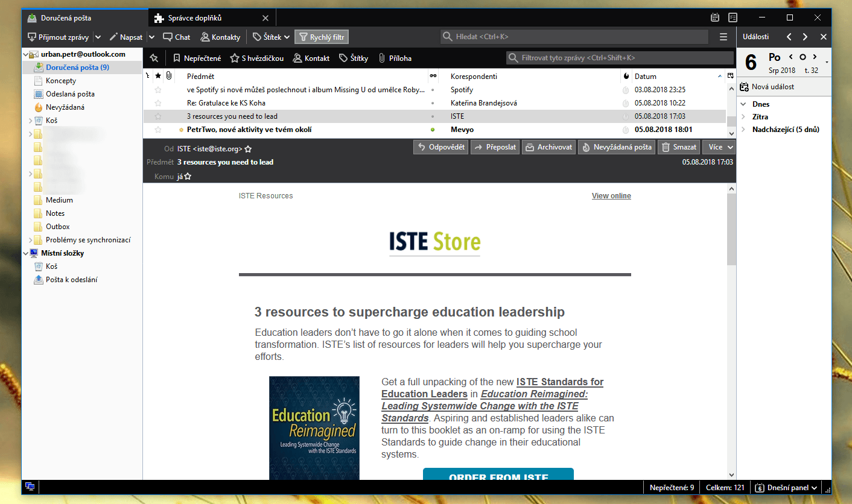Go to next day in Události panel

click(x=815, y=57)
